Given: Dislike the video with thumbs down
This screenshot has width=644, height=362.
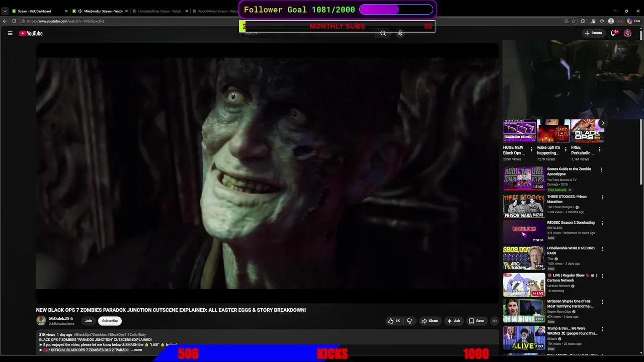Looking at the screenshot, I should [410, 321].
